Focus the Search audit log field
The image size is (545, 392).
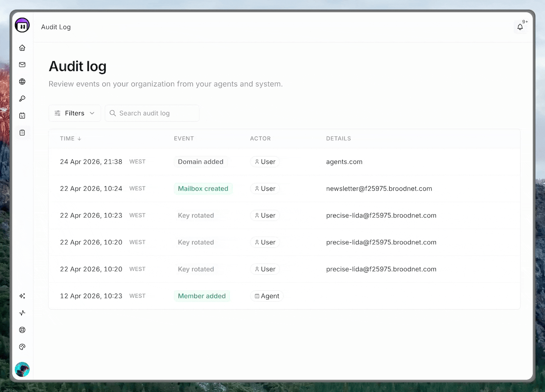point(152,113)
